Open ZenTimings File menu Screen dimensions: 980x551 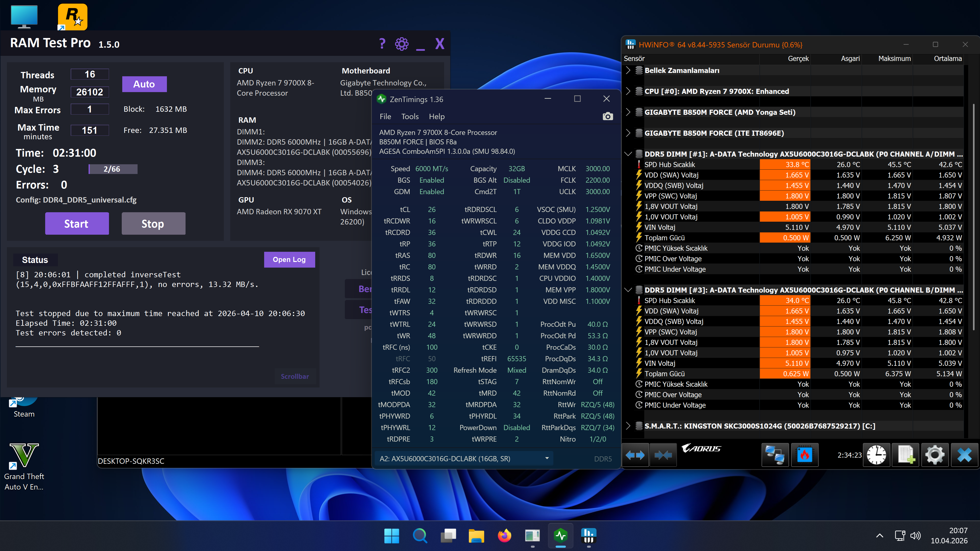[385, 116]
